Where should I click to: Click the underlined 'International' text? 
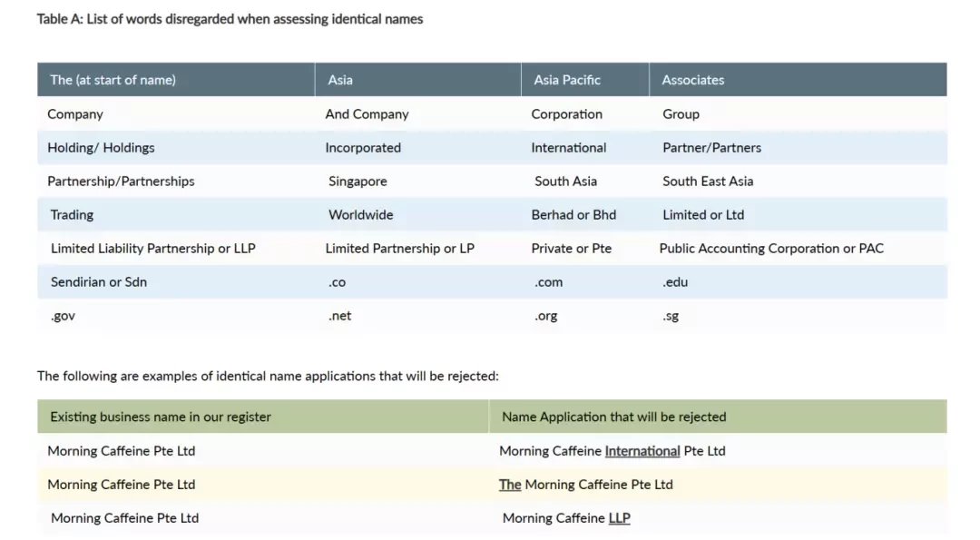click(642, 451)
